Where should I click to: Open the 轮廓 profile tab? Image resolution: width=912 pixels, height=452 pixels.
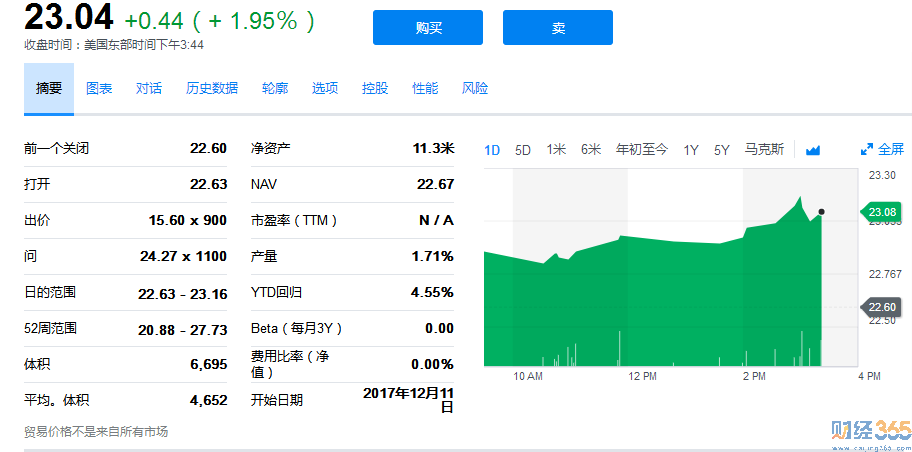[x=275, y=88]
